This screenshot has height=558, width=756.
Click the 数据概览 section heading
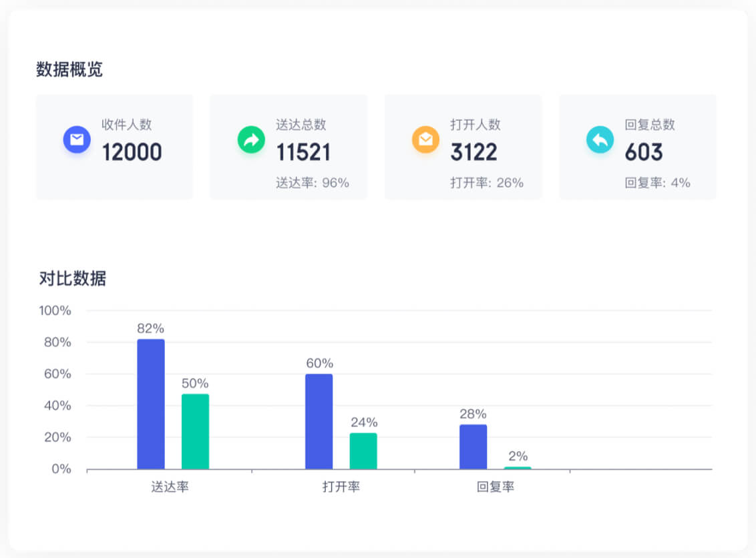tap(69, 69)
